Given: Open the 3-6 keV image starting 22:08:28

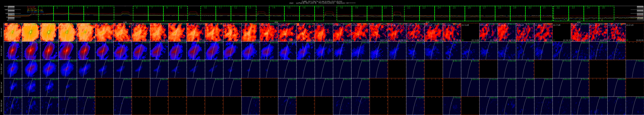Looking at the screenshot, I should pyautogui.click(x=397, y=32).
